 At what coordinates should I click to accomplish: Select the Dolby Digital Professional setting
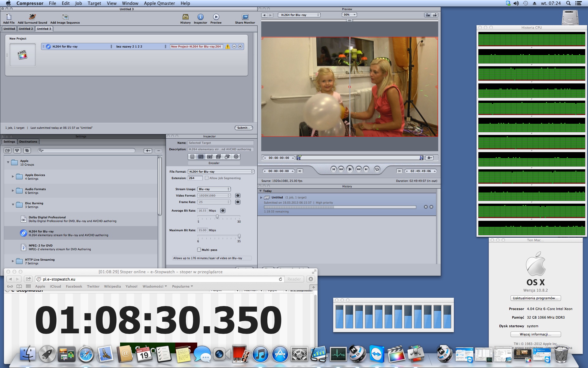tap(81, 219)
